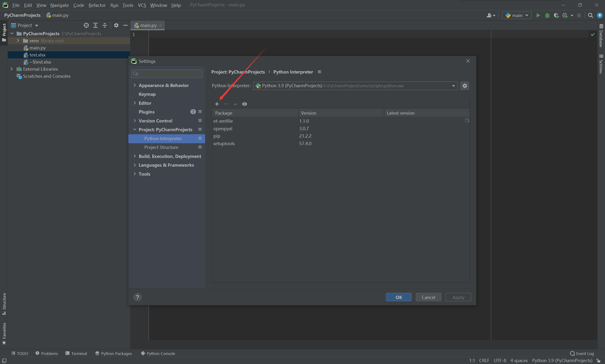The width and height of the screenshot is (605, 364).
Task: Open the VCS menu
Action: (142, 5)
